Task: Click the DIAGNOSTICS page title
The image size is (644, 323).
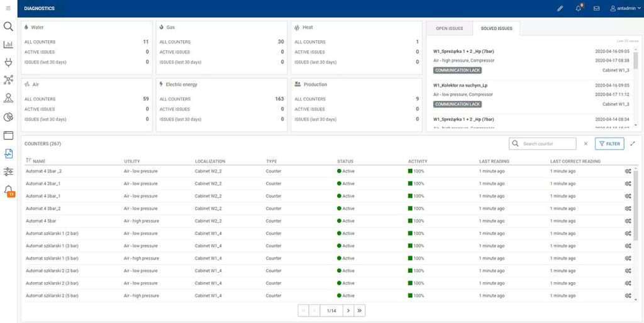Action: pos(40,8)
